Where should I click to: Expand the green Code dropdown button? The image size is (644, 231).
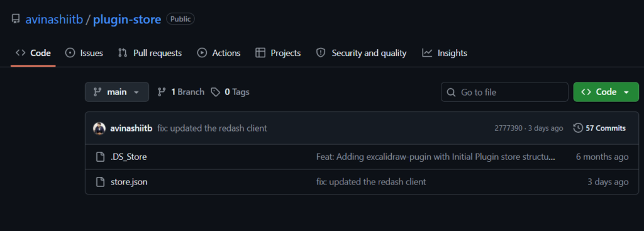606,92
